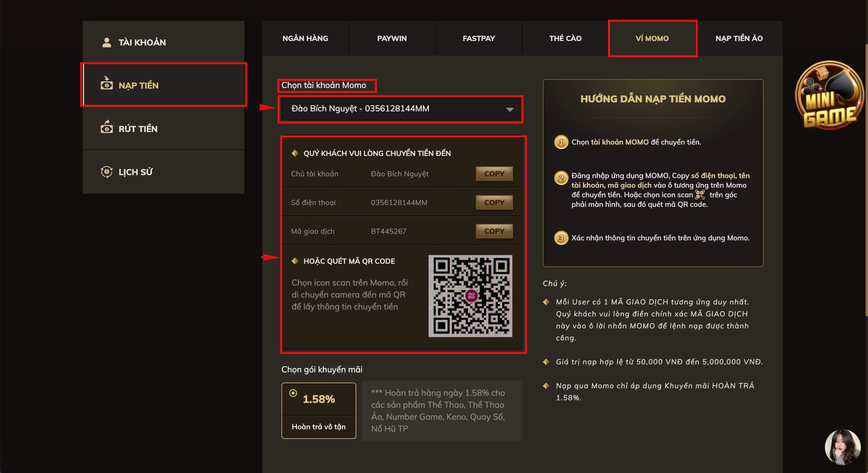
Task: Copy the account holder name
Action: 494,174
